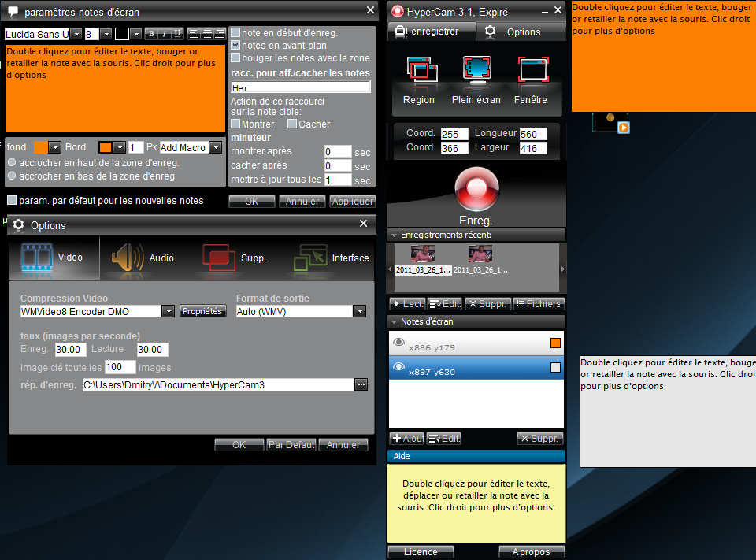Open the Interface options tab
Image resolution: width=756 pixels, height=560 pixels.
331,258
